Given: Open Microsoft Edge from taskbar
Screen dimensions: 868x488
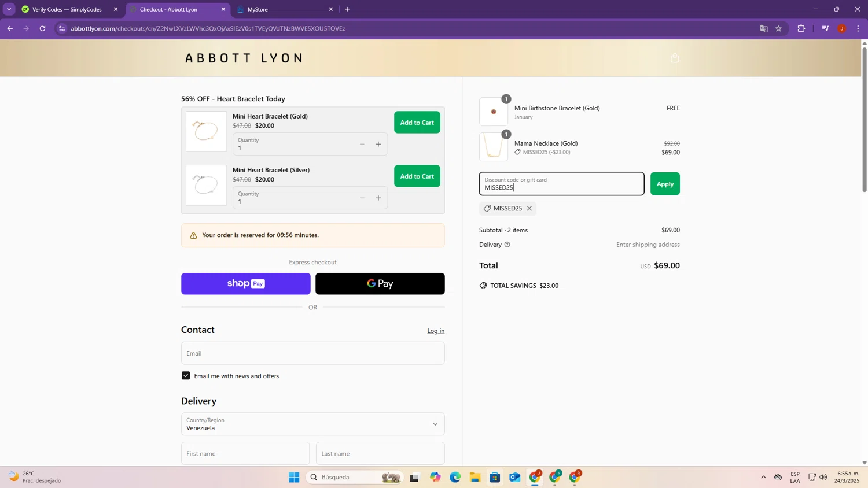Looking at the screenshot, I should coord(455,477).
